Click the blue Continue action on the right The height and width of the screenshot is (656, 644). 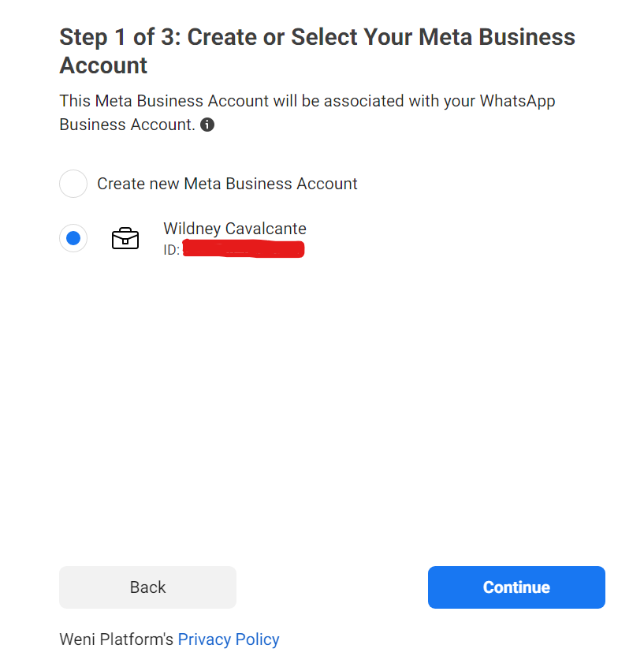coord(516,587)
